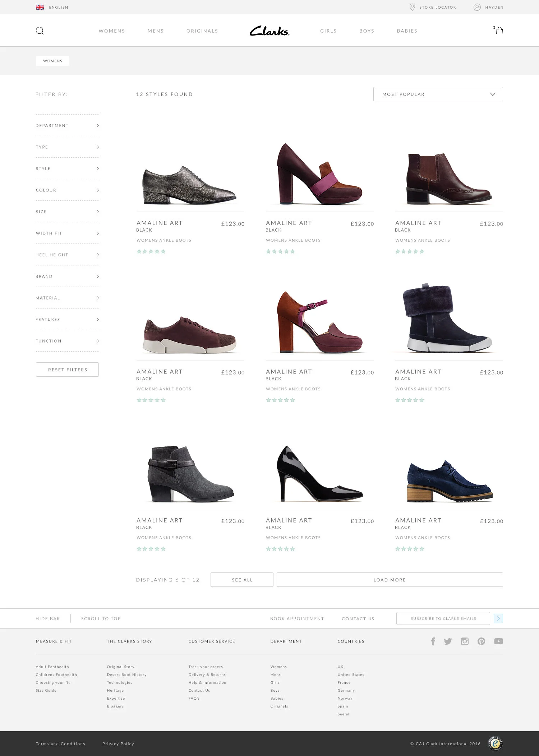Click Track your orders footer link
The image size is (539, 756).
pyautogui.click(x=206, y=667)
